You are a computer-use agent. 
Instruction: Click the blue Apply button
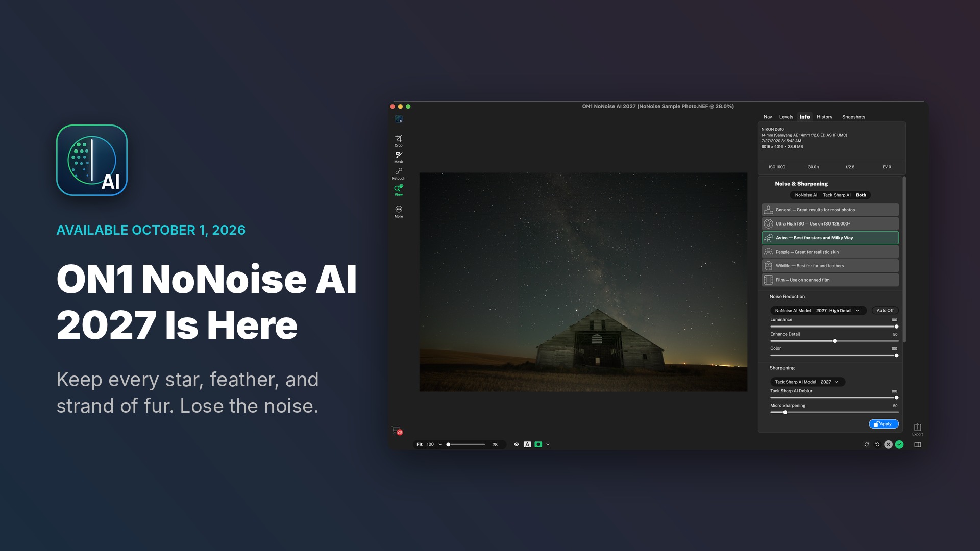point(884,424)
